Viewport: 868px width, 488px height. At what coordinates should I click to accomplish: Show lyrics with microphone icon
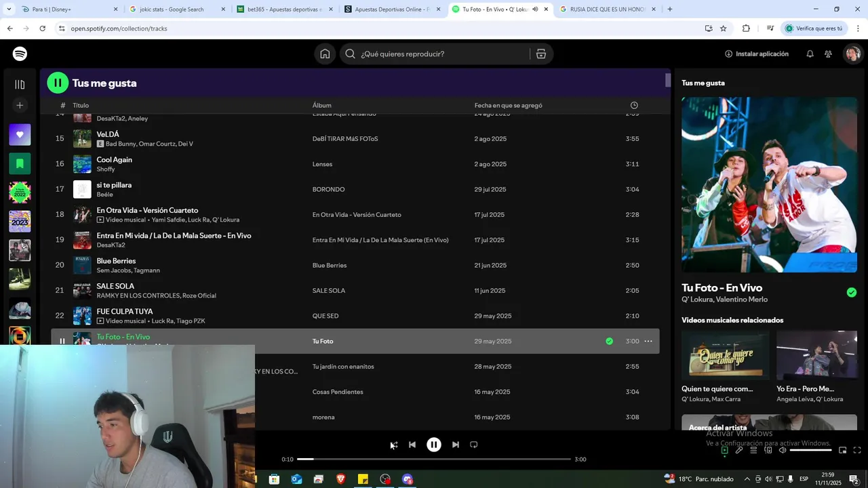pyautogui.click(x=739, y=450)
